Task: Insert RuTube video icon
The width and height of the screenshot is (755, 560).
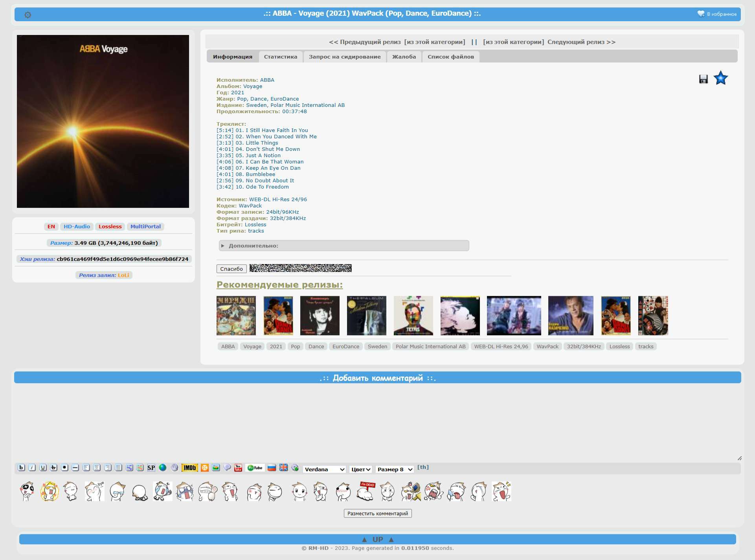Action: click(255, 468)
